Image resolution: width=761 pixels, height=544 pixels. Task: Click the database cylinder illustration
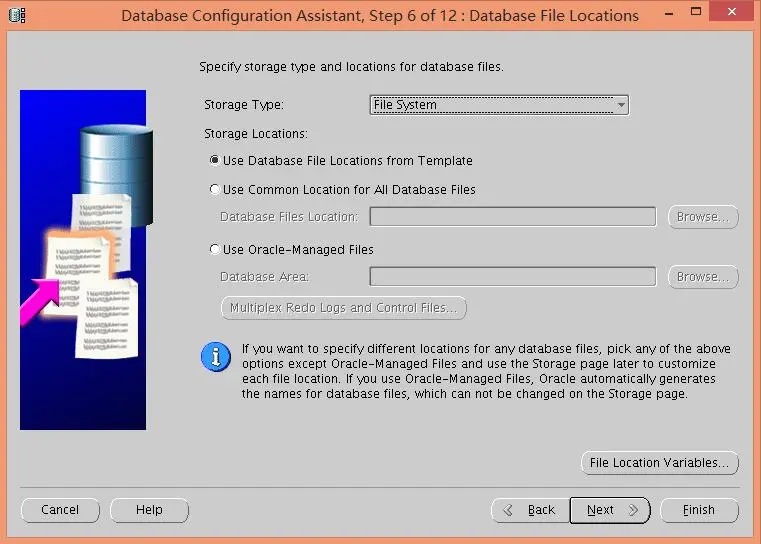tap(117, 175)
